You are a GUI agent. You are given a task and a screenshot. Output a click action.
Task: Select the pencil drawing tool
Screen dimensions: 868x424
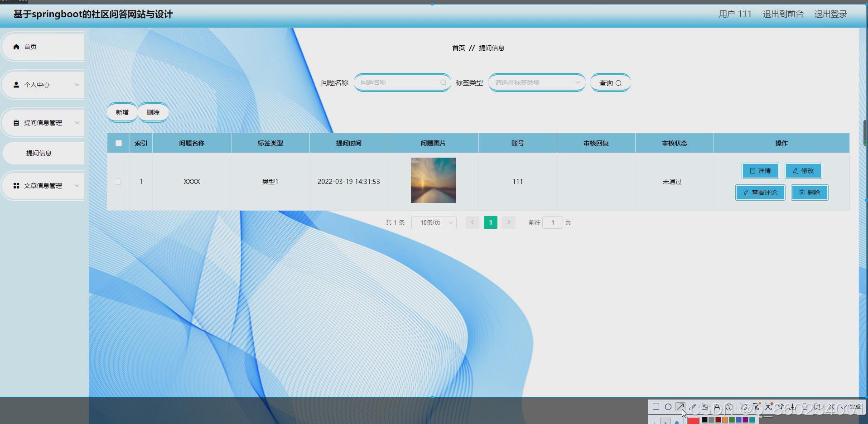693,407
